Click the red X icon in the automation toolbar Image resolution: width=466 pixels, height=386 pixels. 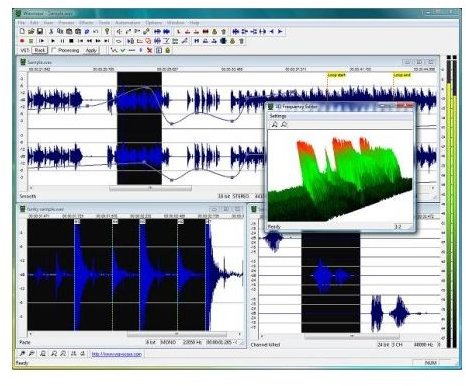(x=150, y=50)
